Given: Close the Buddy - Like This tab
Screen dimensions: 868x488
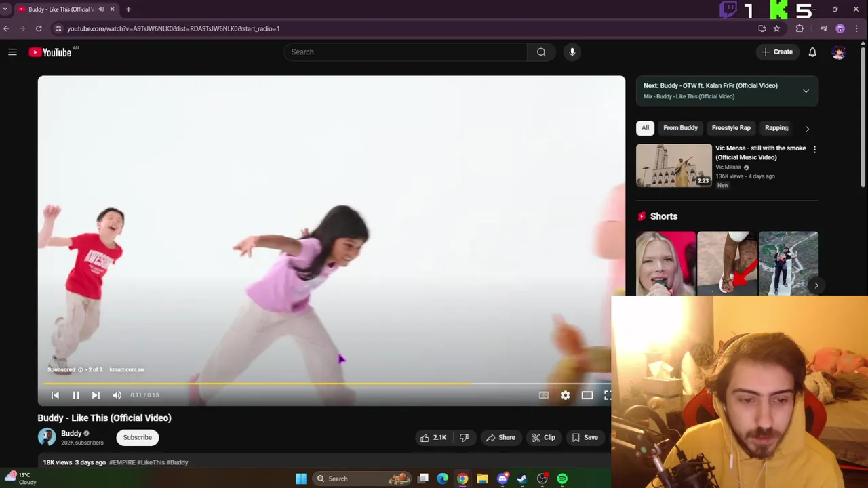Looking at the screenshot, I should [x=112, y=9].
